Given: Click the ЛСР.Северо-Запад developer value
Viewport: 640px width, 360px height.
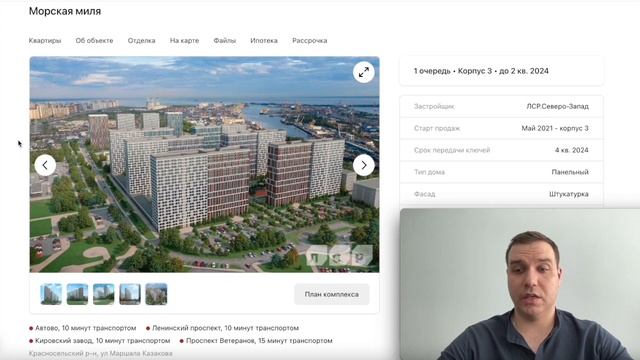Looking at the screenshot, I should pos(557,106).
